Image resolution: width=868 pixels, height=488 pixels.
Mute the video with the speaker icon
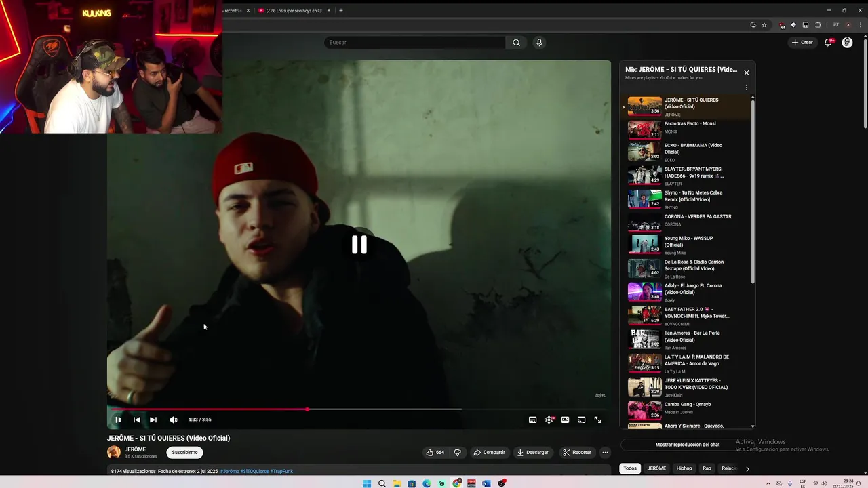(x=174, y=420)
